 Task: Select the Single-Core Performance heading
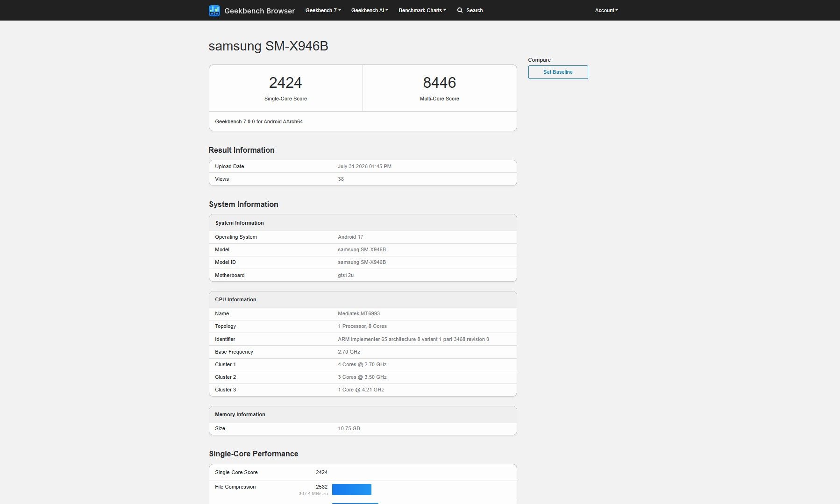[254, 454]
